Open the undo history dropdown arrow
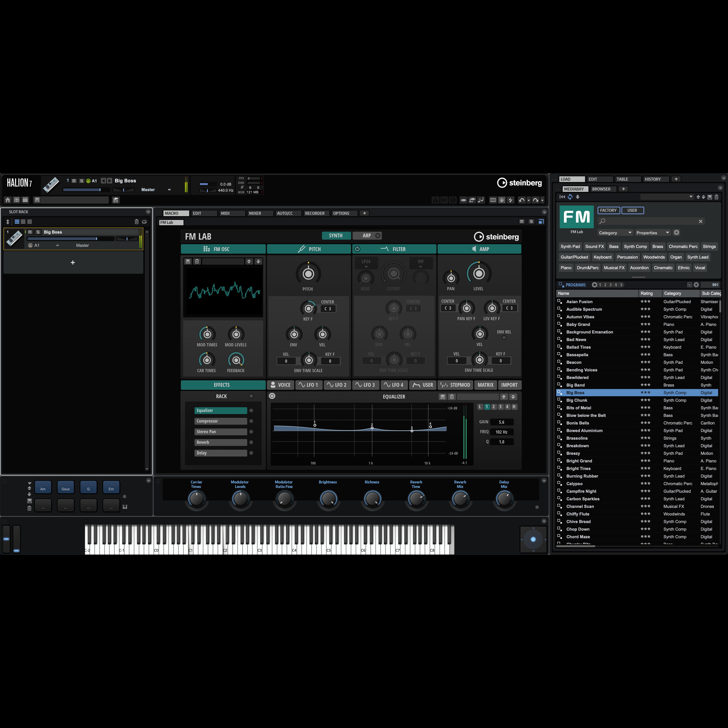 tap(528, 200)
